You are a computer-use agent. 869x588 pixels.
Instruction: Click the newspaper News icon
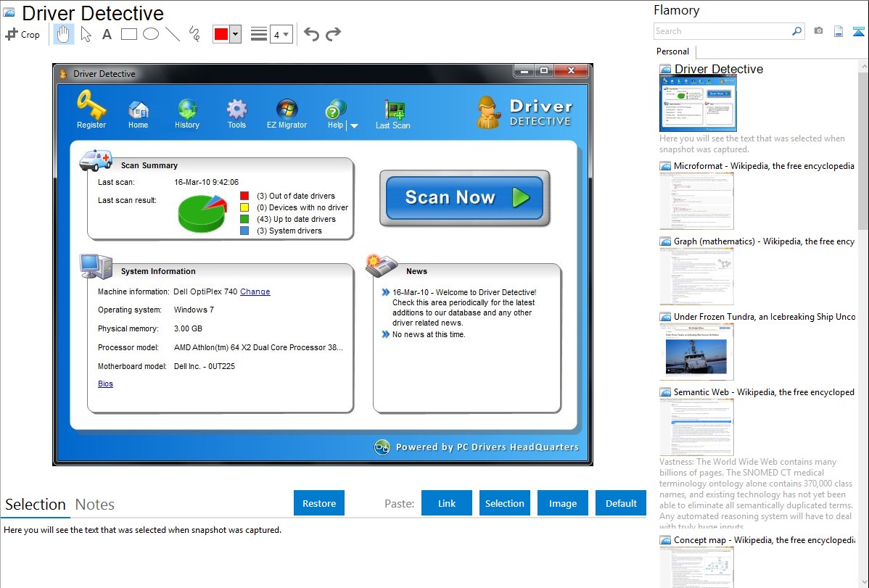(382, 266)
